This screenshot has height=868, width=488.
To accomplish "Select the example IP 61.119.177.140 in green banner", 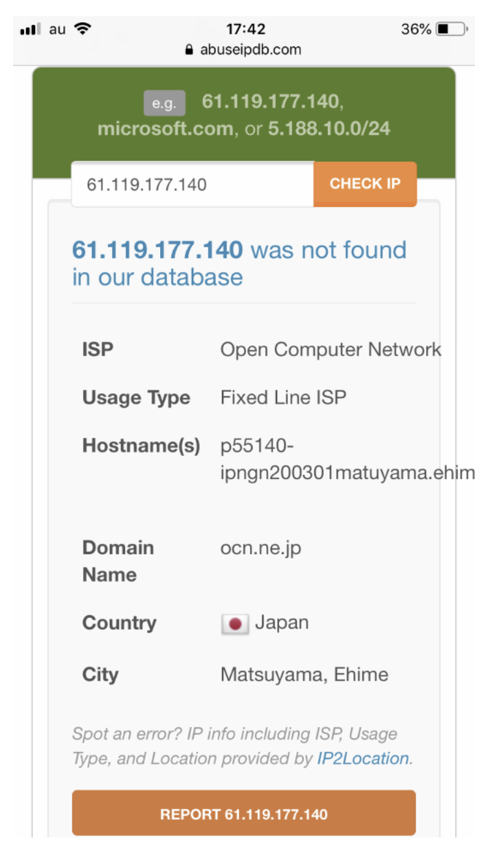I will [269, 102].
